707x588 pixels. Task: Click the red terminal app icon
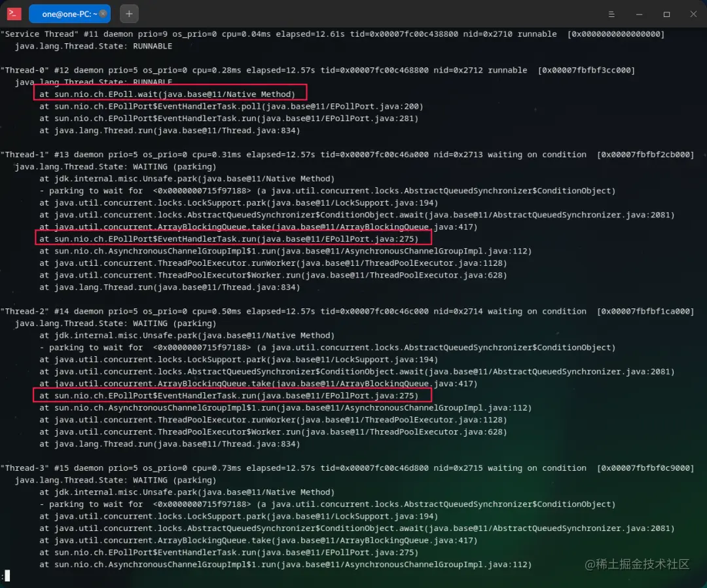click(14, 14)
